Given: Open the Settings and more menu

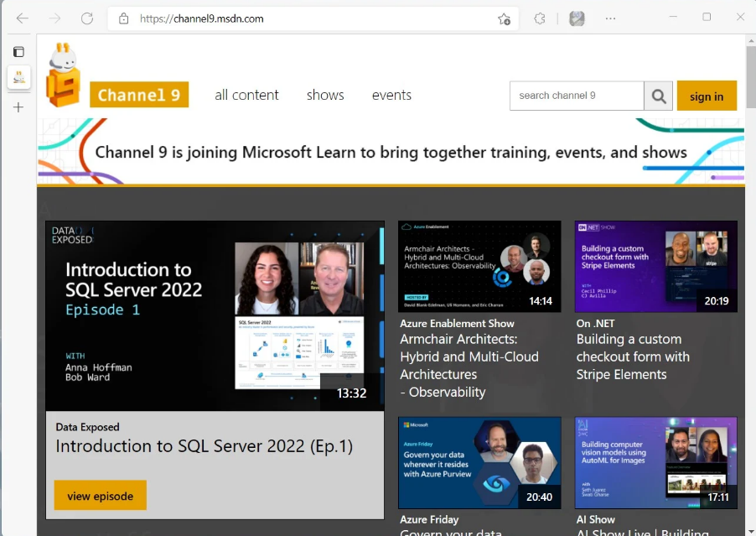Looking at the screenshot, I should [x=609, y=18].
